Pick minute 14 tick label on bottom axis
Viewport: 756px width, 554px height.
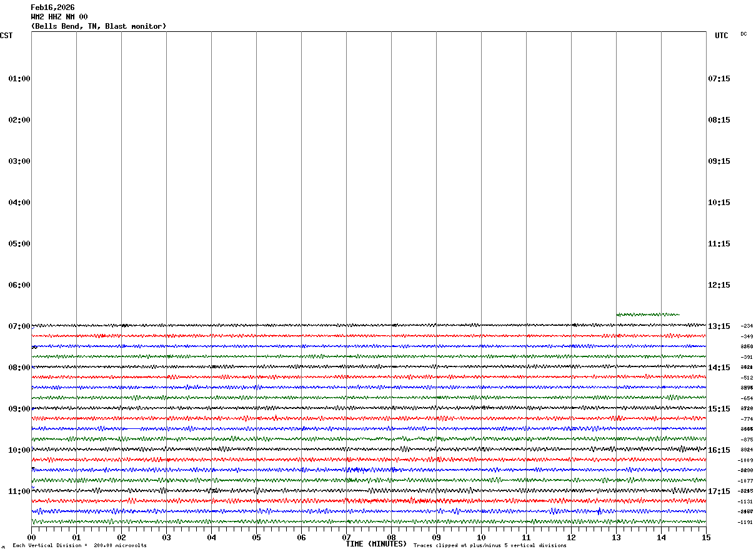click(x=661, y=538)
